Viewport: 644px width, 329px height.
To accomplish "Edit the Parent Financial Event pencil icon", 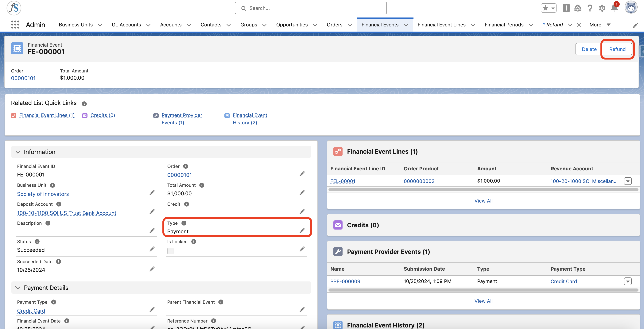I will tap(302, 309).
